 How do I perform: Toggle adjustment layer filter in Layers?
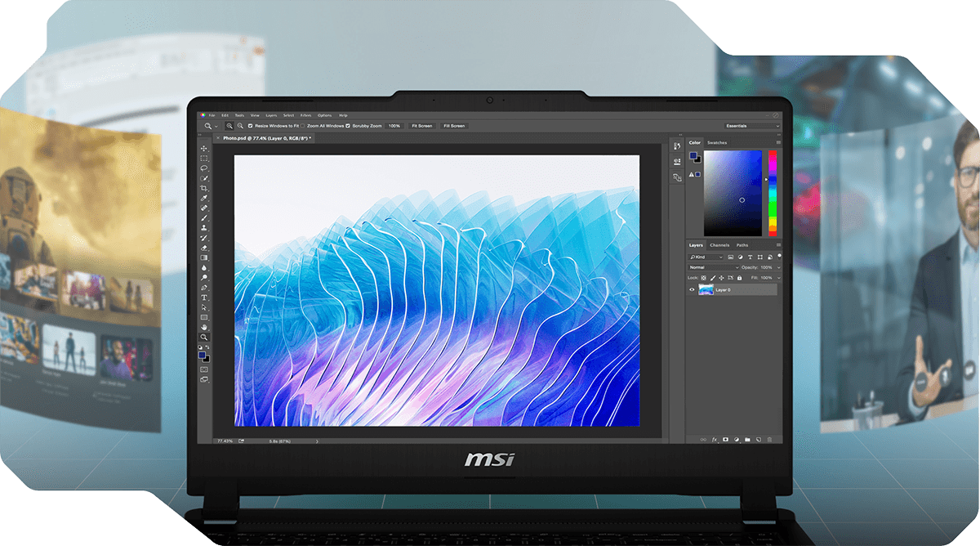click(740, 257)
